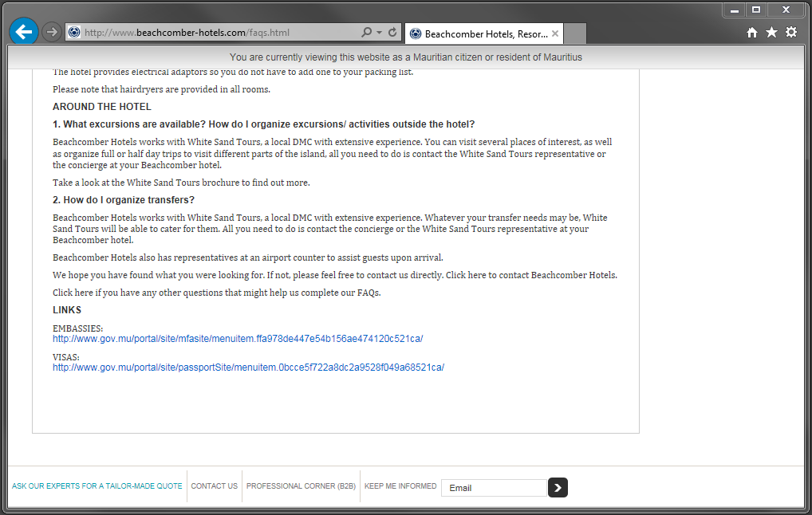Click the airport counter representatives sentence
Image resolution: width=812 pixels, height=515 pixels.
coord(248,257)
